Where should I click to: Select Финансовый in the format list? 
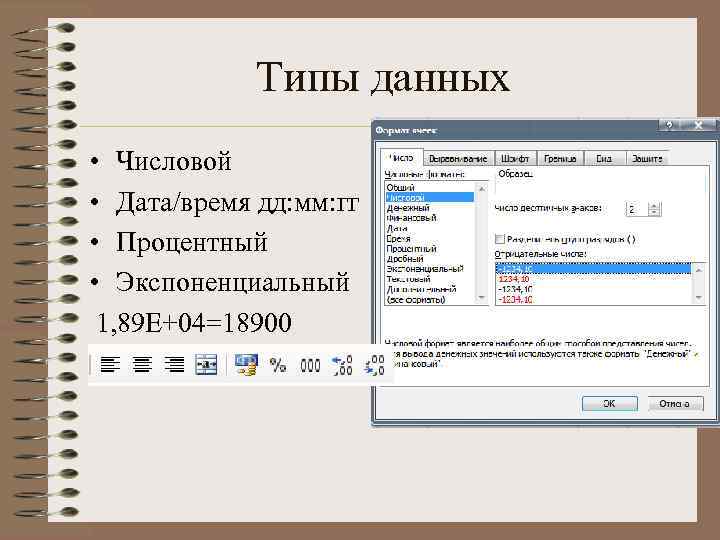[430, 218]
